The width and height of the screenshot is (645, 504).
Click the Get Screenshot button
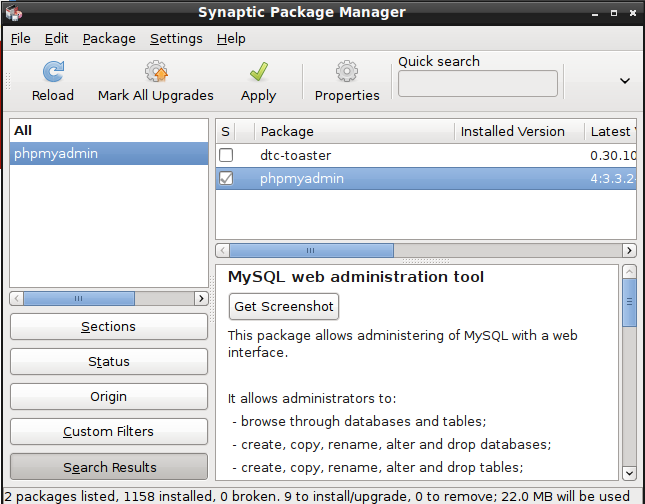pyautogui.click(x=284, y=307)
